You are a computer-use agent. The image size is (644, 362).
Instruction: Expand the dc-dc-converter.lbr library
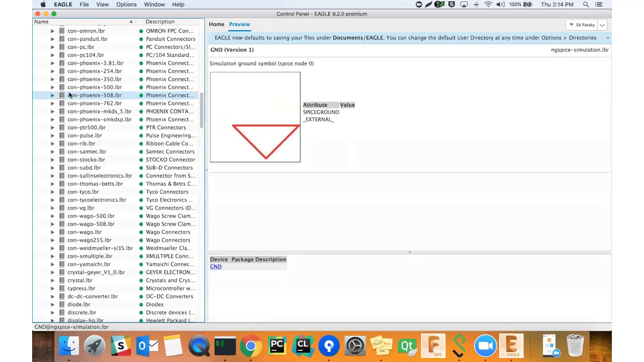(52, 296)
